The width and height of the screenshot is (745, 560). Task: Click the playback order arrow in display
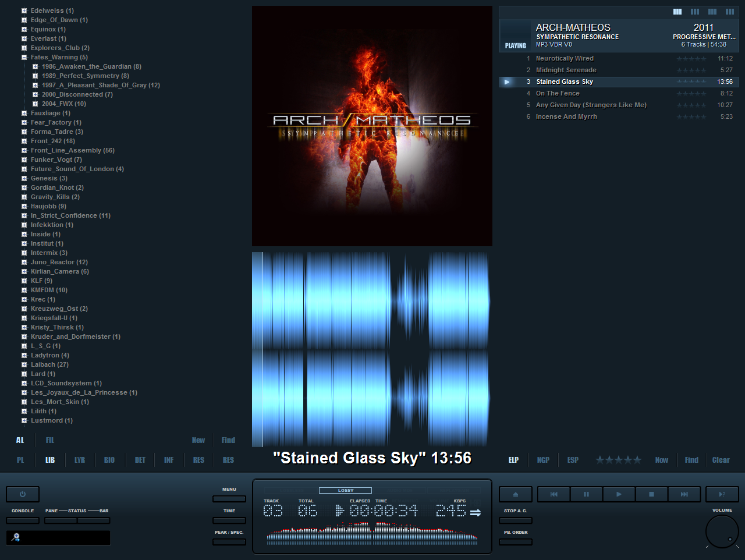[x=476, y=512]
